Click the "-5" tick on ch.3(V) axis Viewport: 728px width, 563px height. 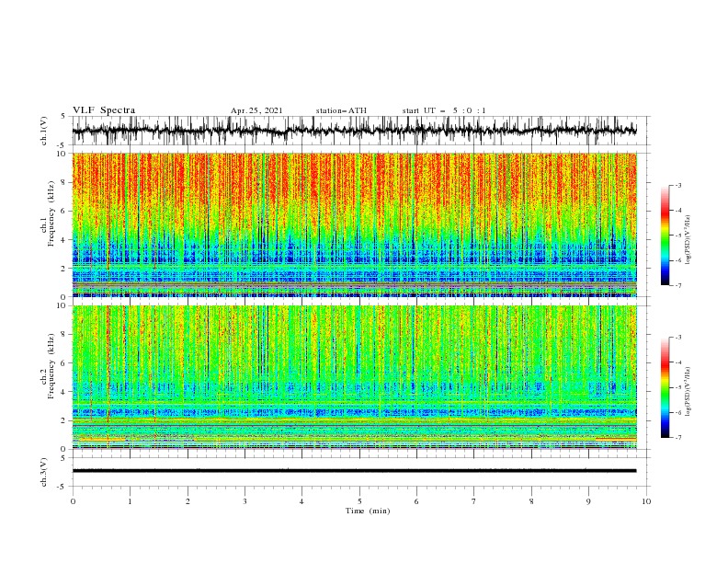tap(63, 487)
